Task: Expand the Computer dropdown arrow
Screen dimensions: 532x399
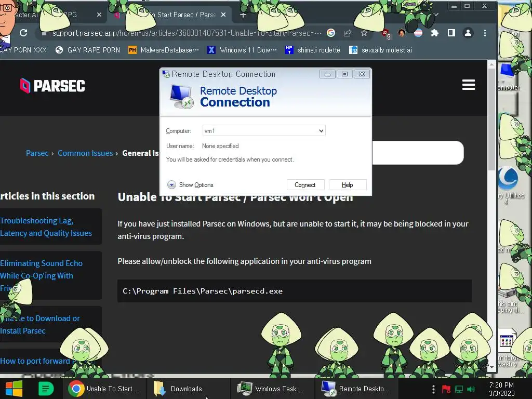Action: pos(321,130)
